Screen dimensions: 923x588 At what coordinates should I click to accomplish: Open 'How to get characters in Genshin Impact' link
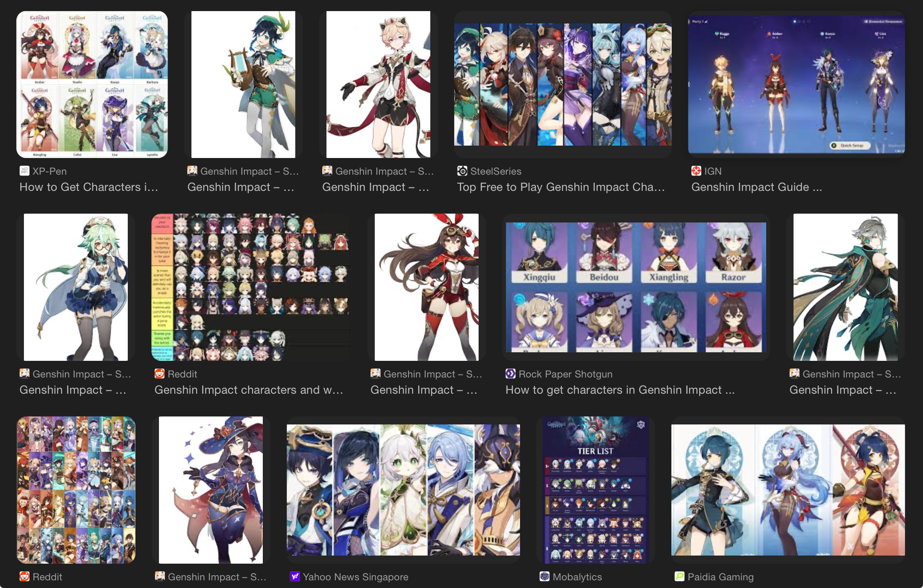[620, 390]
